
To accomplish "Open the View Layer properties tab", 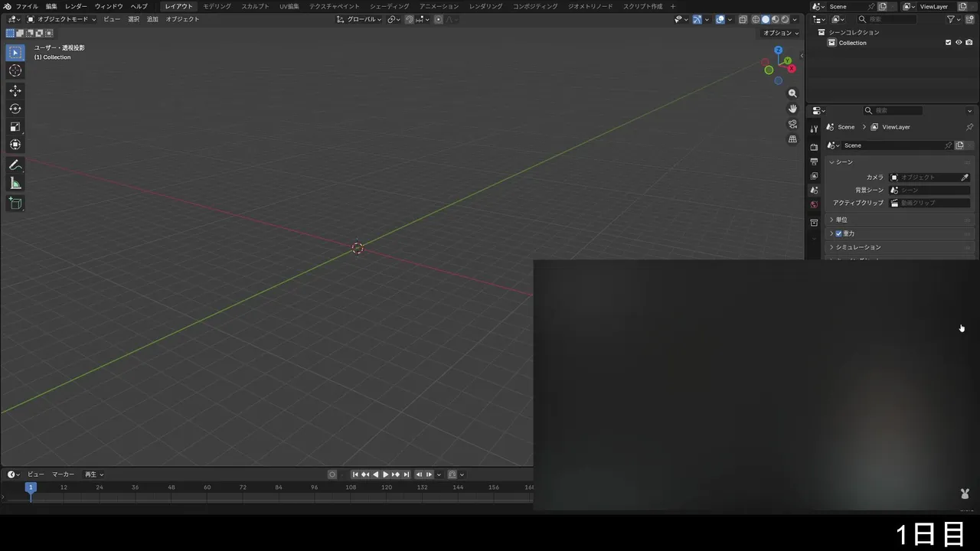I will (814, 176).
